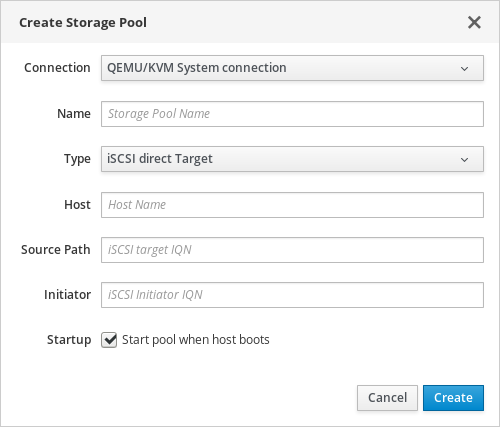Viewport: 500px width, 427px height.
Task: Open the Type dropdown showing iSCSI direct Target
Action: (x=292, y=159)
